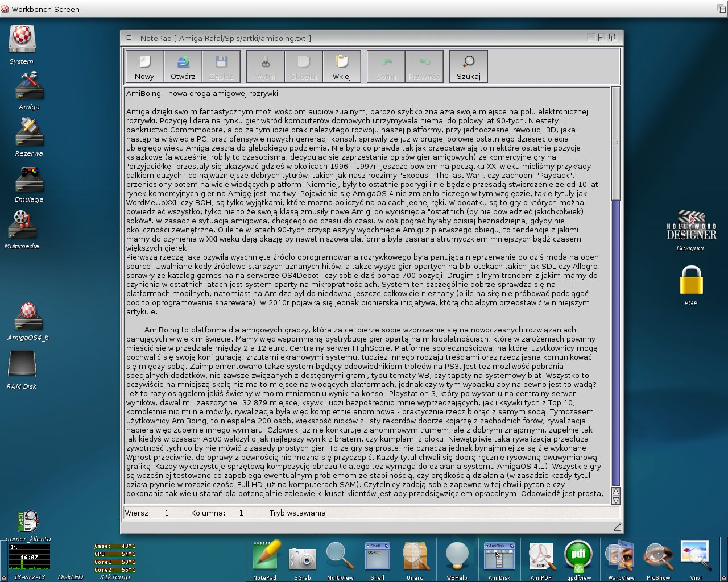Viewport: 728px width, 582px height.
Task: Click the NotePad window zoom gadget
Action: 602,38
